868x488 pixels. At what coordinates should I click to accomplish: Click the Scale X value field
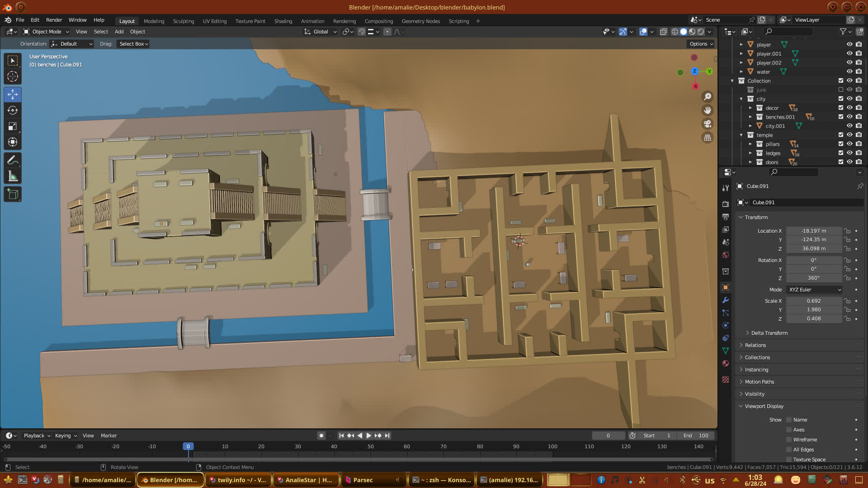(813, 301)
